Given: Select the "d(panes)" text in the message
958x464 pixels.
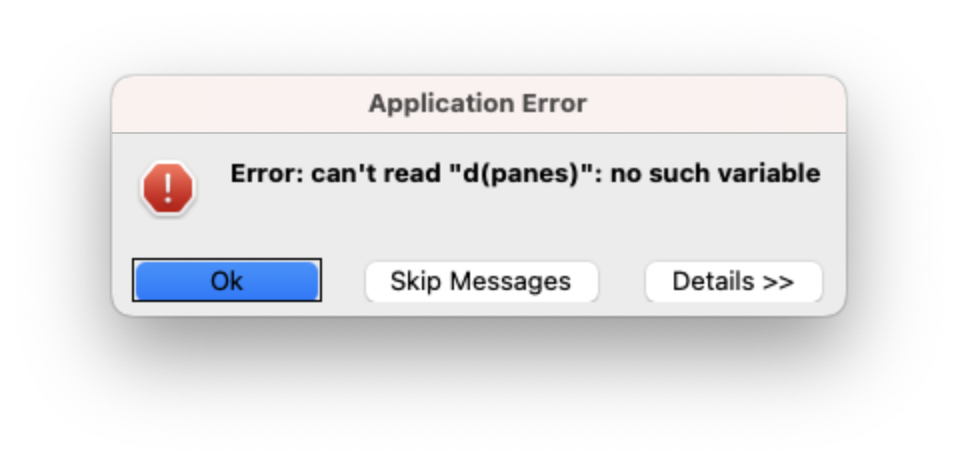Looking at the screenshot, I should click(x=519, y=174).
